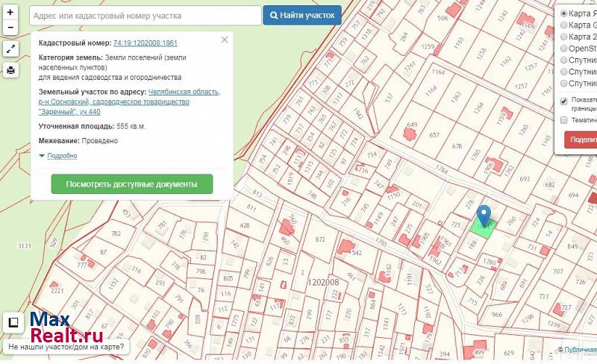Click the blue location marker pin

[484, 216]
